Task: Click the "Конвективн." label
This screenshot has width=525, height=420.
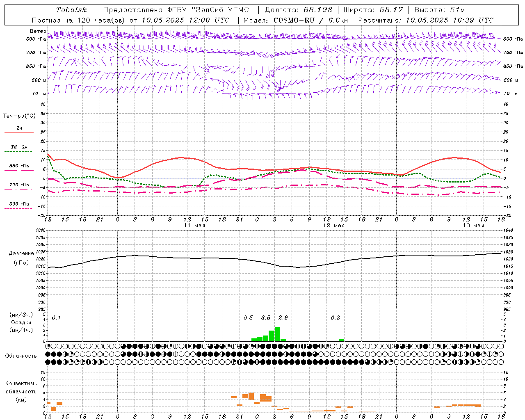Action: tap(21, 383)
